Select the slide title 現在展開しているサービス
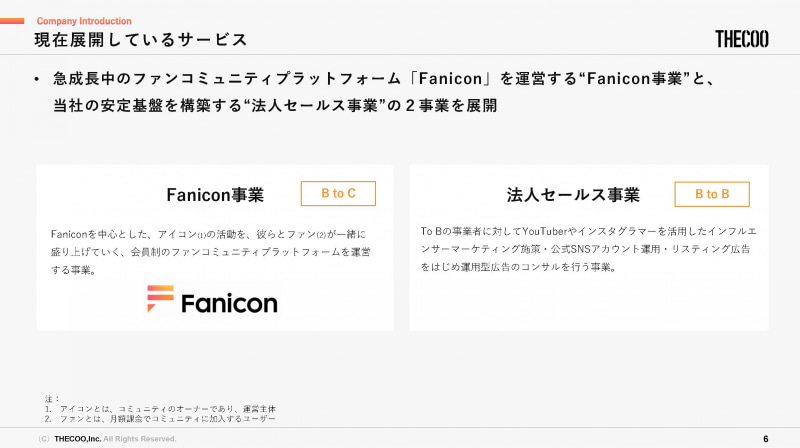This screenshot has width=800, height=448. [x=140, y=40]
